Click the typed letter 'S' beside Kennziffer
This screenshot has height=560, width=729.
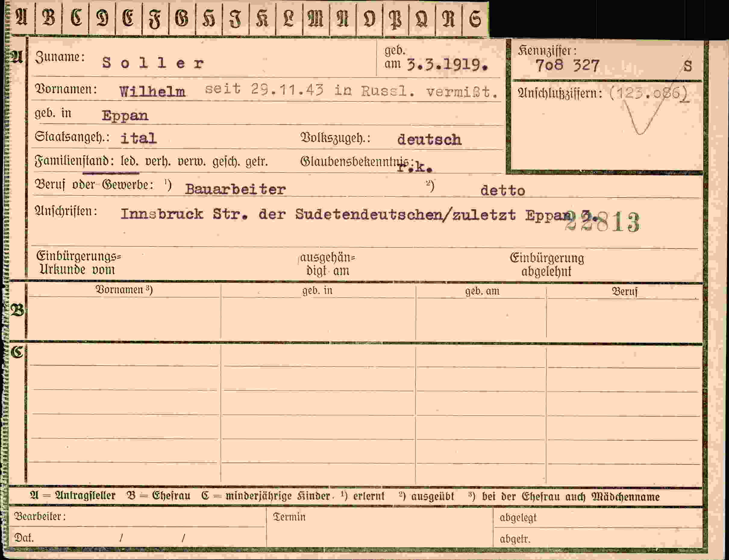[x=687, y=66]
